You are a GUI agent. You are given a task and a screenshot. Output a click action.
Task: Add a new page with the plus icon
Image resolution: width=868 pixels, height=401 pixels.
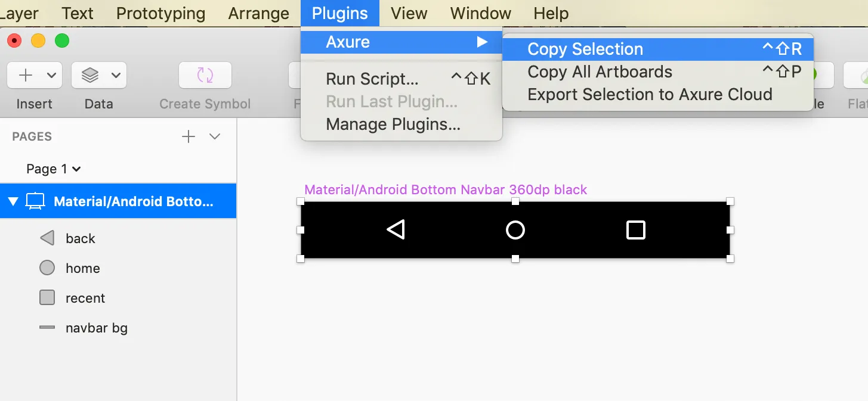pyautogui.click(x=188, y=136)
